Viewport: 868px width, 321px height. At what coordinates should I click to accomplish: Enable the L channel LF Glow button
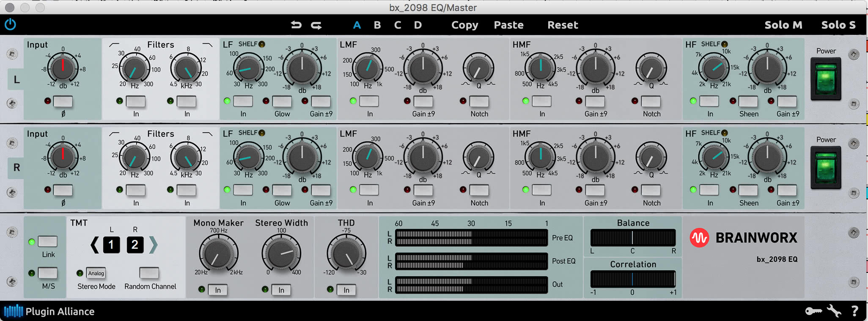282,101
